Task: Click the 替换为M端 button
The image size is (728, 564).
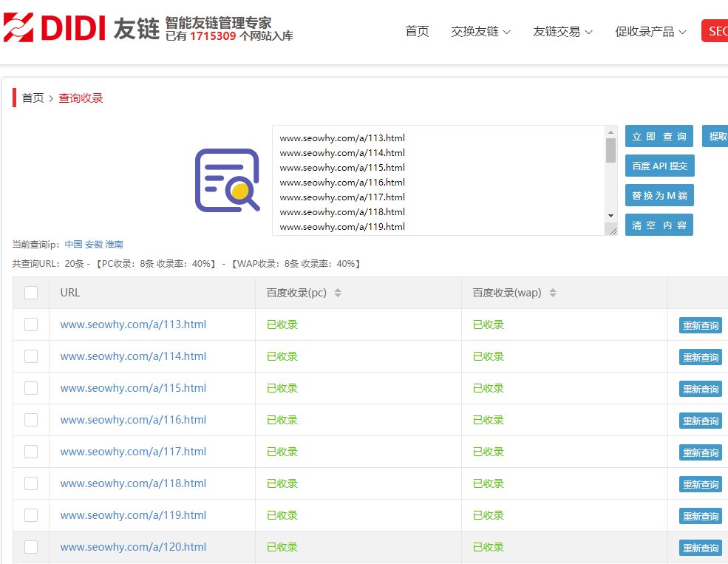Action: [659, 195]
